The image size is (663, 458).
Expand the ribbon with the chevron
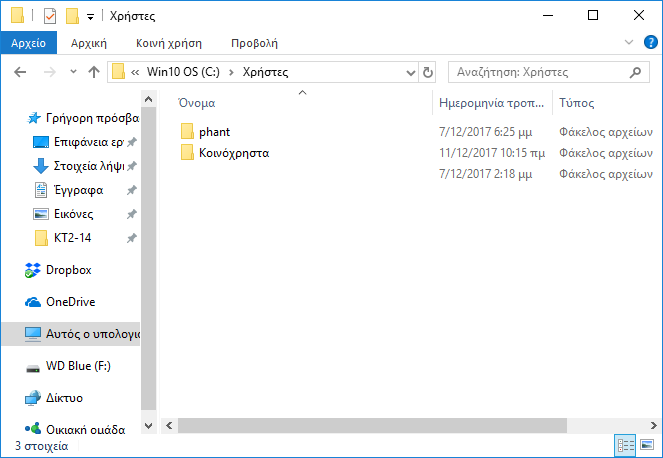[628, 43]
